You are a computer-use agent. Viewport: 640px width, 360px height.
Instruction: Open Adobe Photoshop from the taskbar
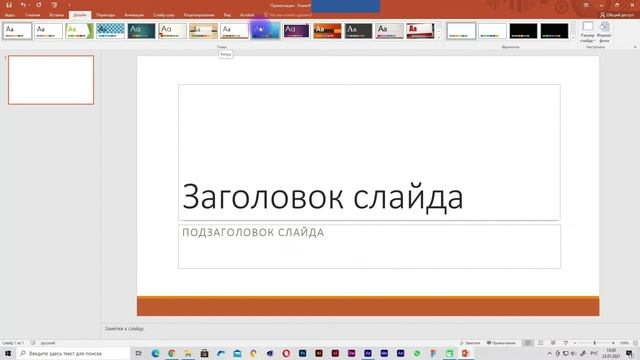point(302,353)
